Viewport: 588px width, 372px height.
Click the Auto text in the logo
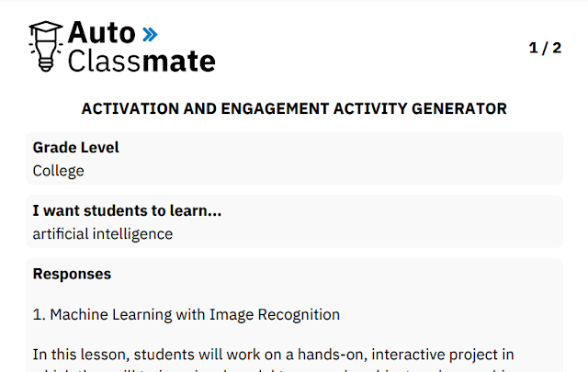pyautogui.click(x=102, y=33)
